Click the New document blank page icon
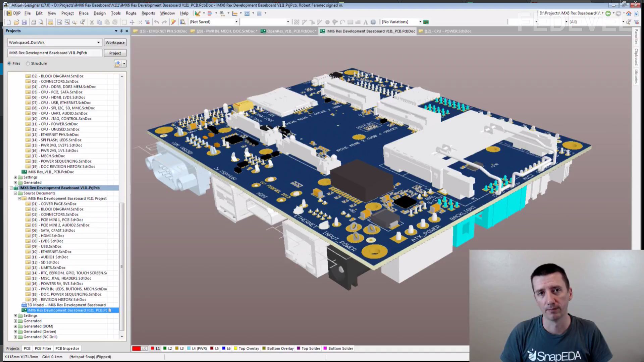The image size is (644, 362). click(x=9, y=22)
